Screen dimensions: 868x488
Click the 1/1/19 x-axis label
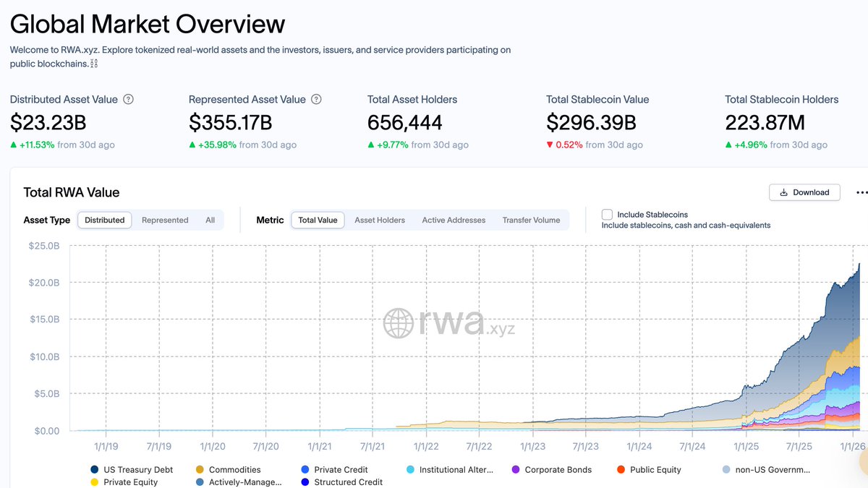[106, 447]
